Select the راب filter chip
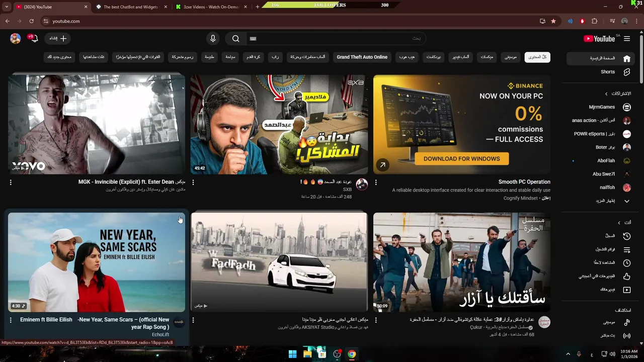Viewport: 644px width, 362px height. pos(275,57)
